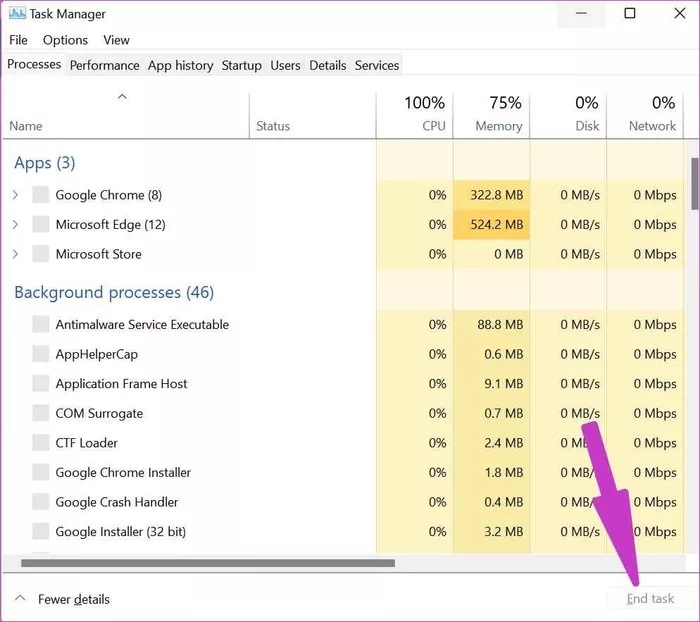This screenshot has height=622, width=700.
Task: Click the Microsoft Store process icon
Action: [41, 254]
